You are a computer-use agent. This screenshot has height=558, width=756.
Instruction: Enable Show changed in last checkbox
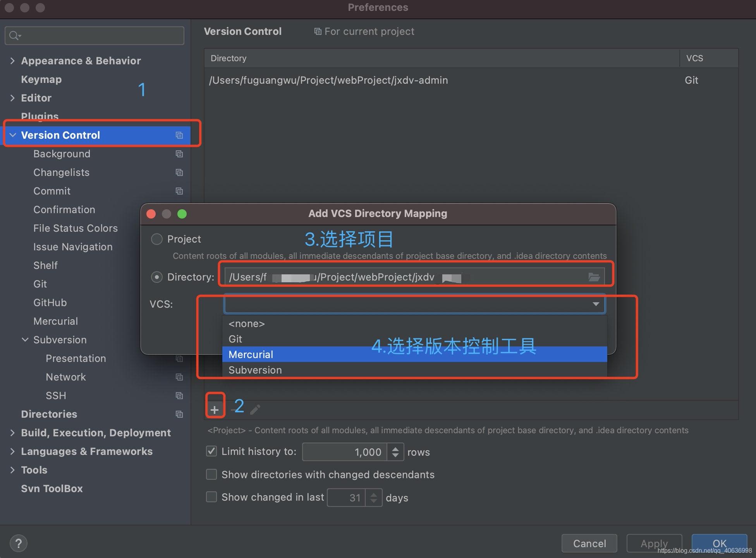tap(211, 497)
